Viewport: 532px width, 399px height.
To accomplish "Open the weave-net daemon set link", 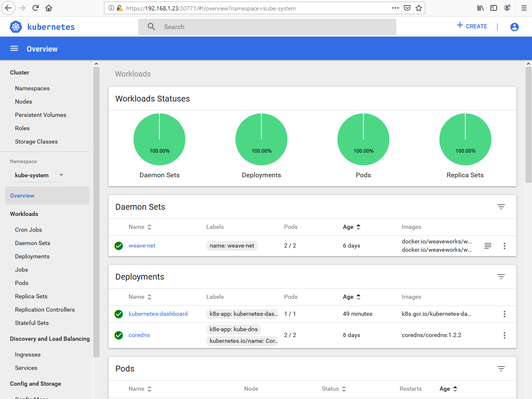I will point(142,246).
